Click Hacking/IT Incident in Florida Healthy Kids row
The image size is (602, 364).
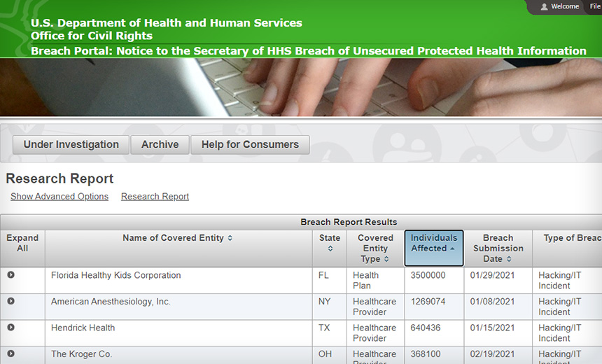tap(560, 280)
